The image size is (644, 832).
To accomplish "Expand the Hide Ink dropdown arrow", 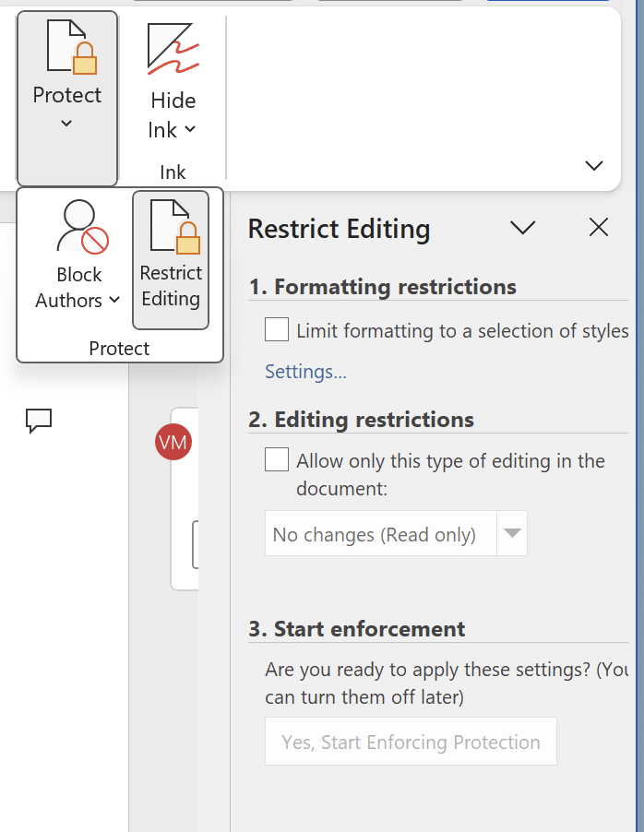I will 190,129.
